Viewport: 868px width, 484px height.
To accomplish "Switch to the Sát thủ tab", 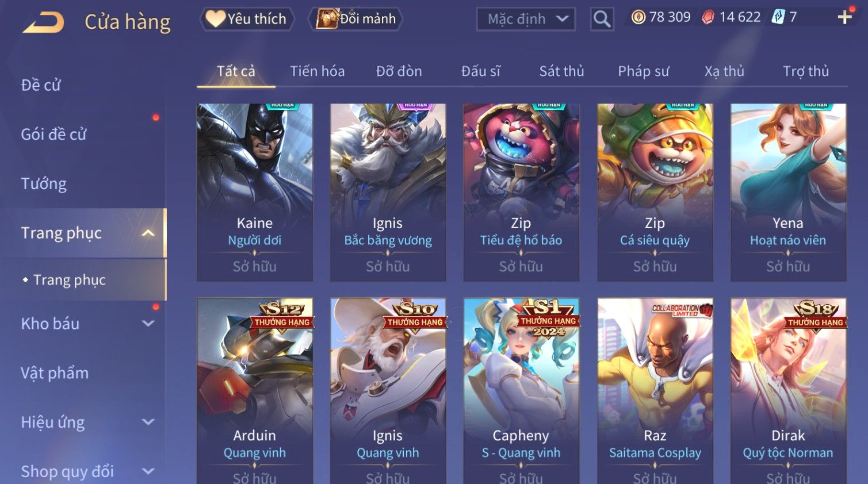I will (561, 71).
